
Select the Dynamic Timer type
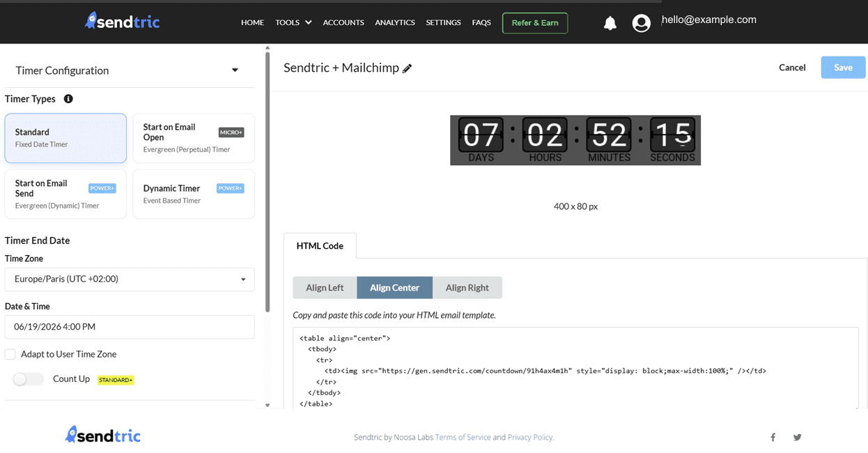pos(194,194)
